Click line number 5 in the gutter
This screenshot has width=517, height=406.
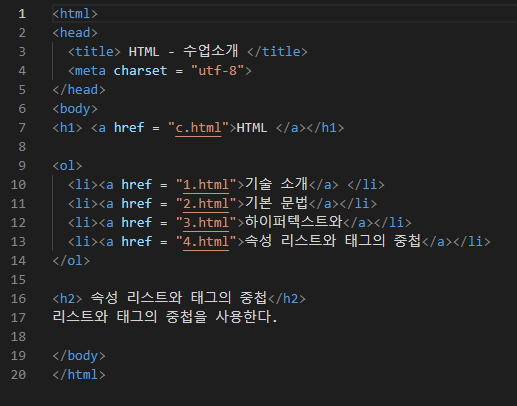22,90
